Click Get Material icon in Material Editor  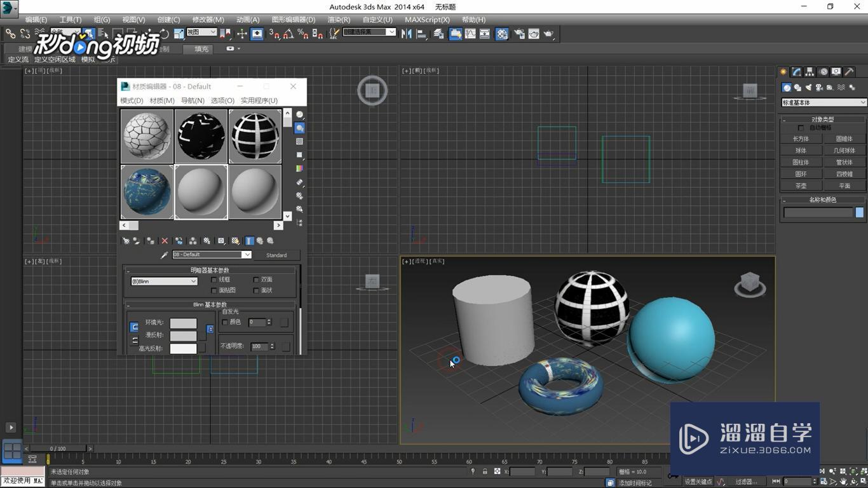coord(126,241)
